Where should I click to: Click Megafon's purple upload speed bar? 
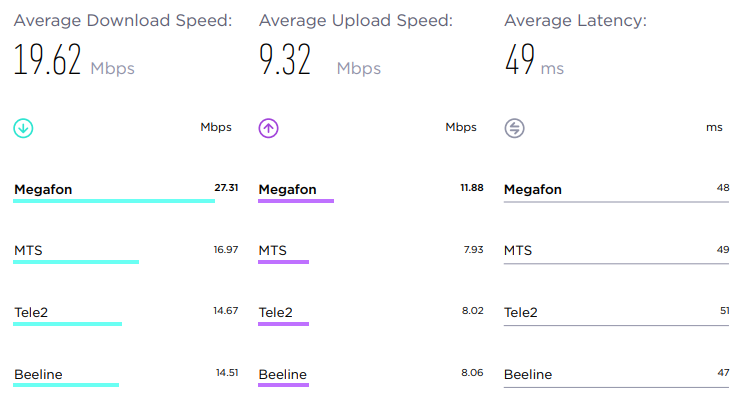[x=296, y=201]
